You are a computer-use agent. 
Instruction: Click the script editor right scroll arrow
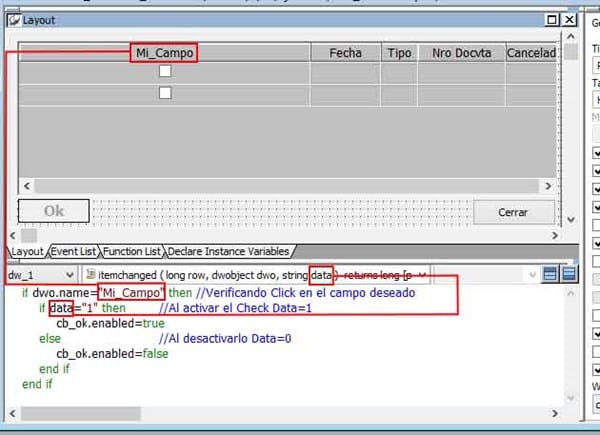555,414
